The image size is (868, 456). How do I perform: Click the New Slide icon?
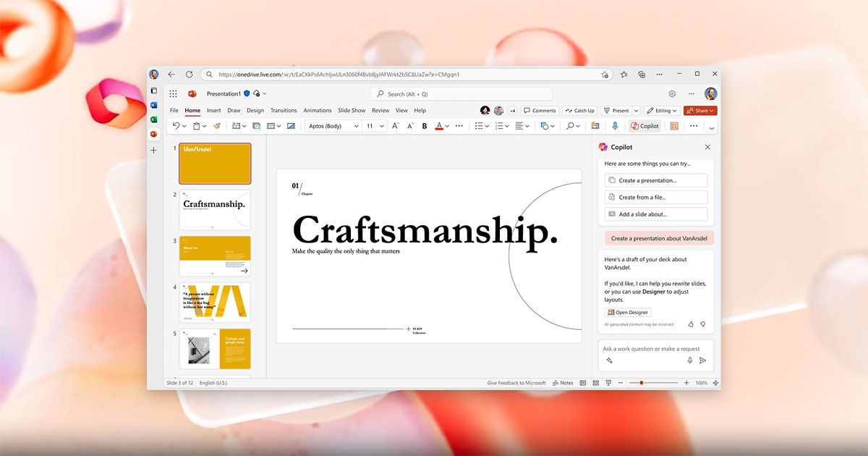(235, 126)
